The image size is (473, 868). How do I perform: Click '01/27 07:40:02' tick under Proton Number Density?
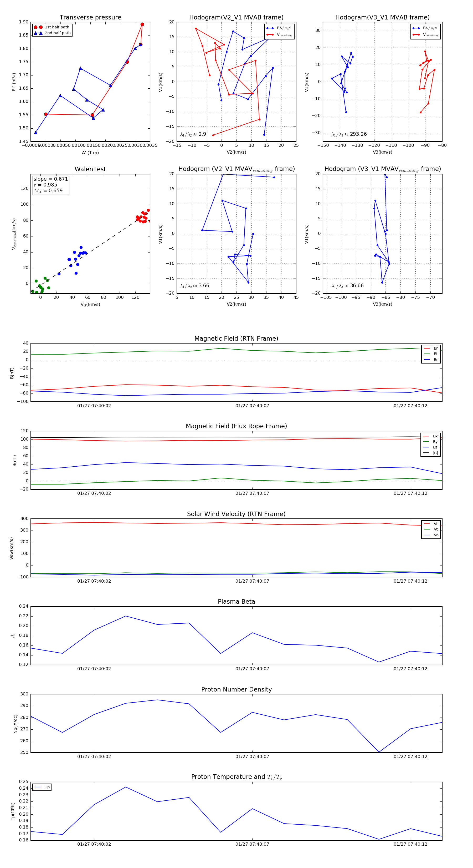(94, 756)
